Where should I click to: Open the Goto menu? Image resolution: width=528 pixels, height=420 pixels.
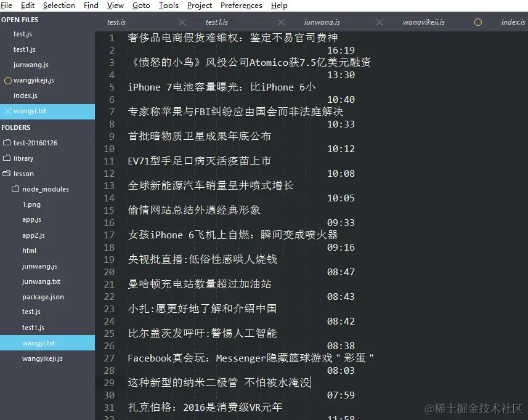[141, 6]
